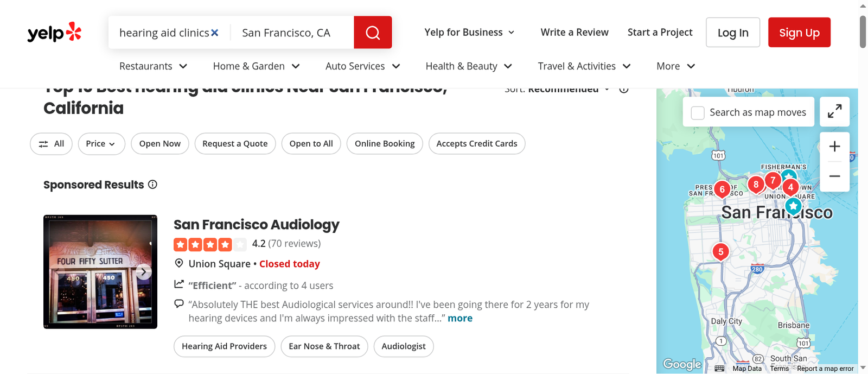Open sort info icon beside Recommended
Viewport: 868px width, 374px height.
[624, 90]
